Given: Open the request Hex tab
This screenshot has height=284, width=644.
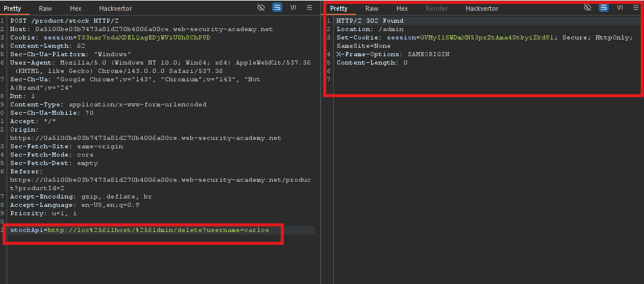Looking at the screenshot, I should [76, 8].
